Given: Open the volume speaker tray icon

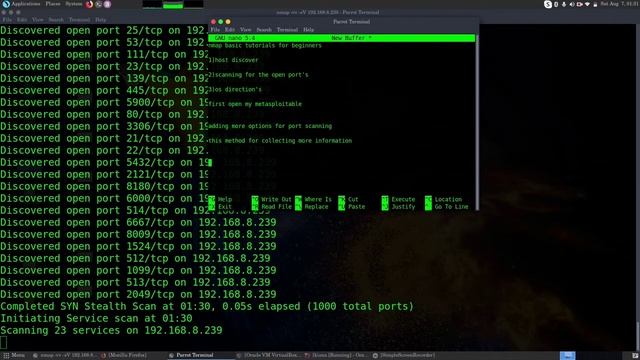Looking at the screenshot, I should point(571,4).
